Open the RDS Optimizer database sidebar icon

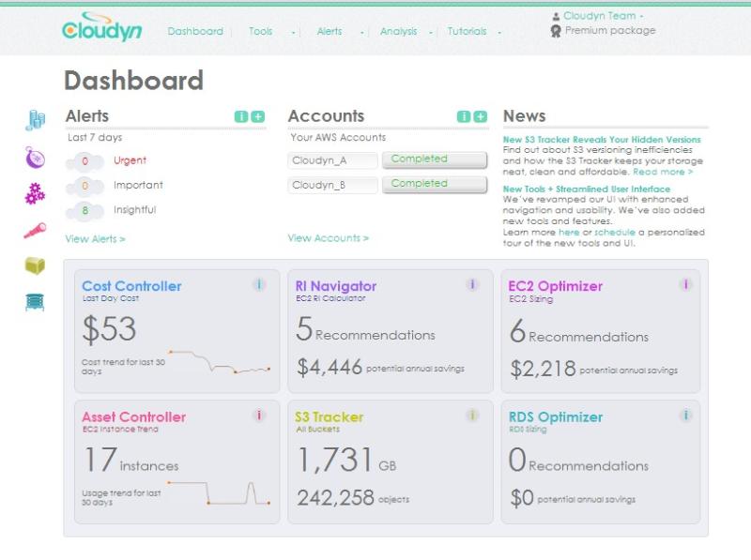tap(35, 302)
